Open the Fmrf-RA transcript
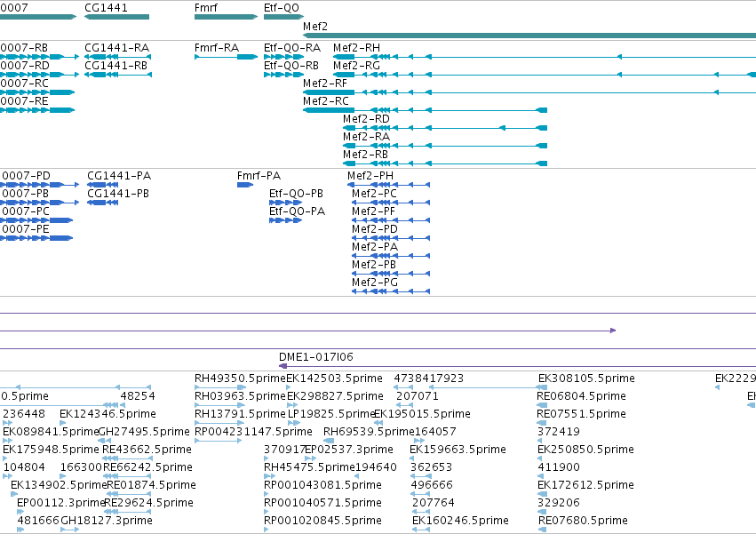The height and width of the screenshot is (534, 756). click(x=217, y=48)
